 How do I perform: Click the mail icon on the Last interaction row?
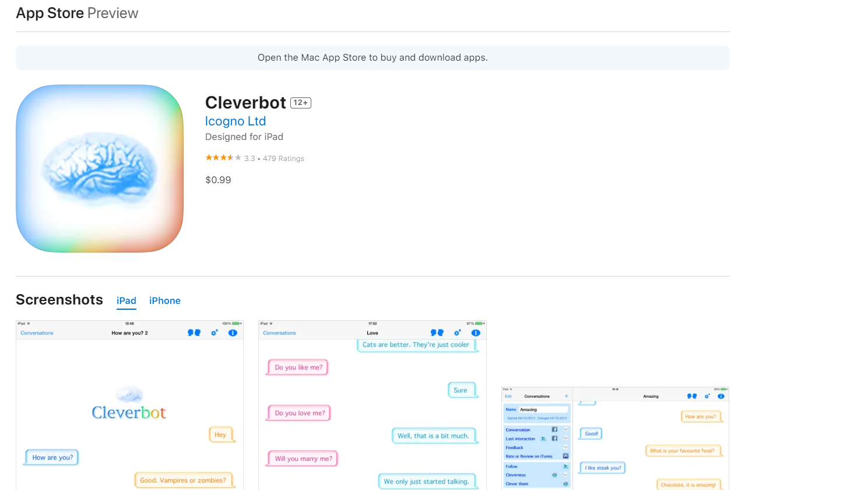tap(565, 438)
